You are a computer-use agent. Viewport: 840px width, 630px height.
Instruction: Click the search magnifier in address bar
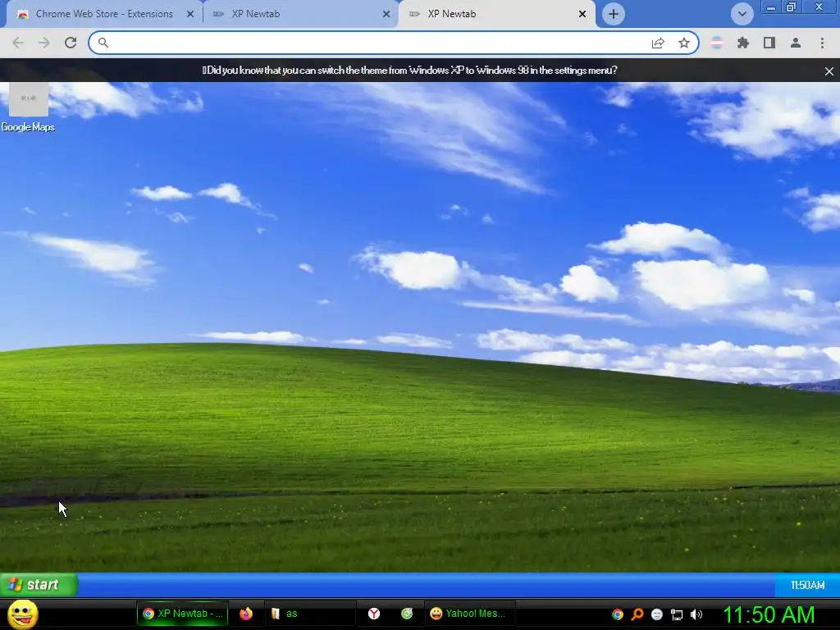click(x=103, y=43)
